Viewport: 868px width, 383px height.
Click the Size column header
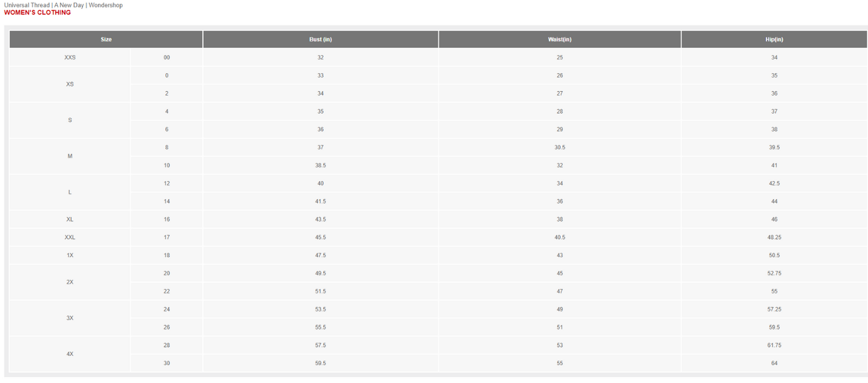pos(106,40)
